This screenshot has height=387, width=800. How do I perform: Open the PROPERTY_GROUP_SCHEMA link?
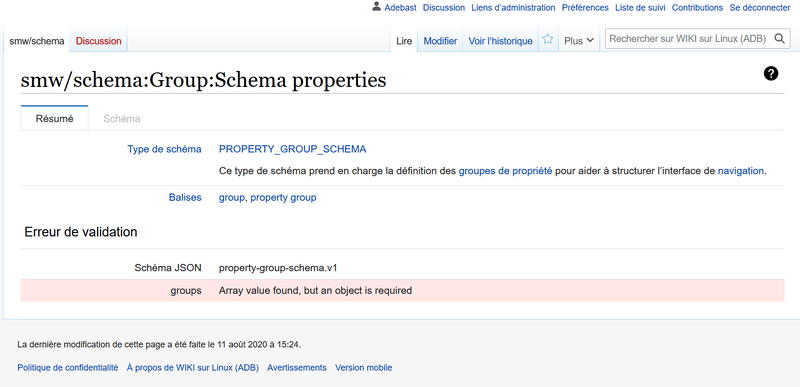292,149
